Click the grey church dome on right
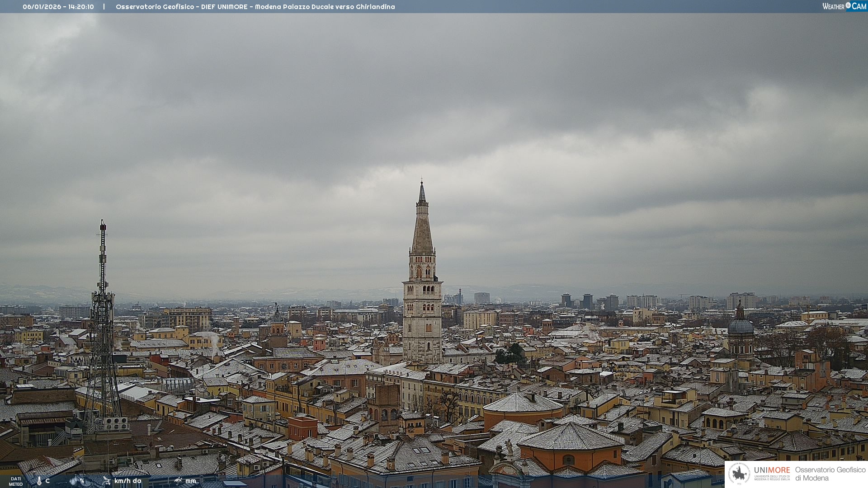This screenshot has width=868, height=488. (741, 325)
